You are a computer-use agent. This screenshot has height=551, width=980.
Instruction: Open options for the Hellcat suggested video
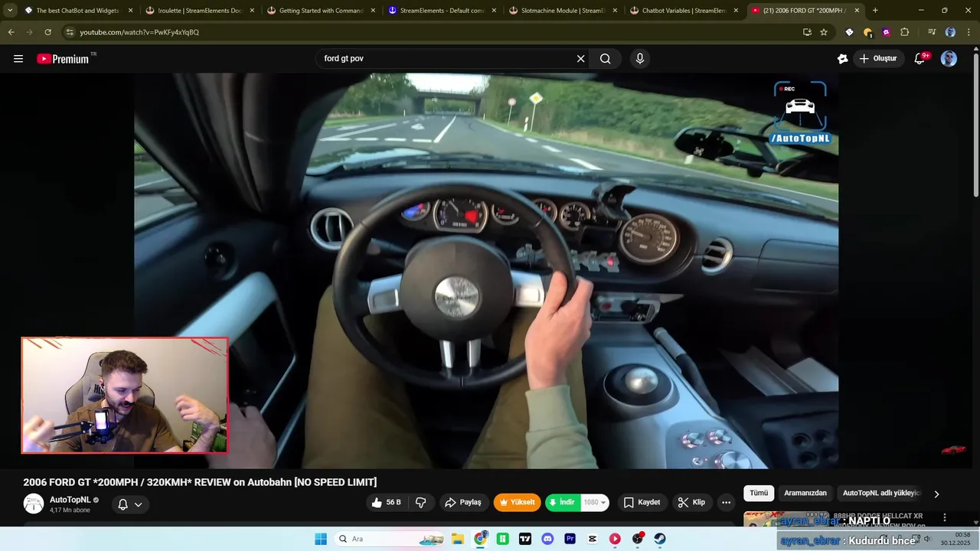[945, 518]
